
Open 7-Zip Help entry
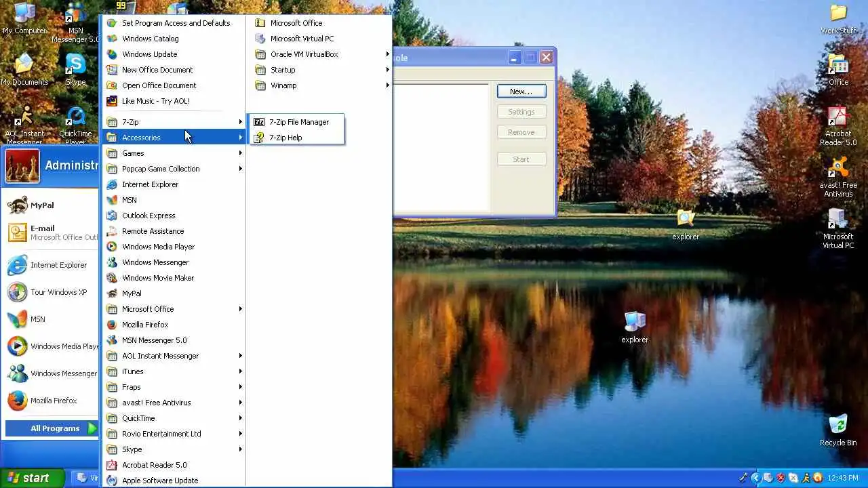pyautogui.click(x=297, y=138)
